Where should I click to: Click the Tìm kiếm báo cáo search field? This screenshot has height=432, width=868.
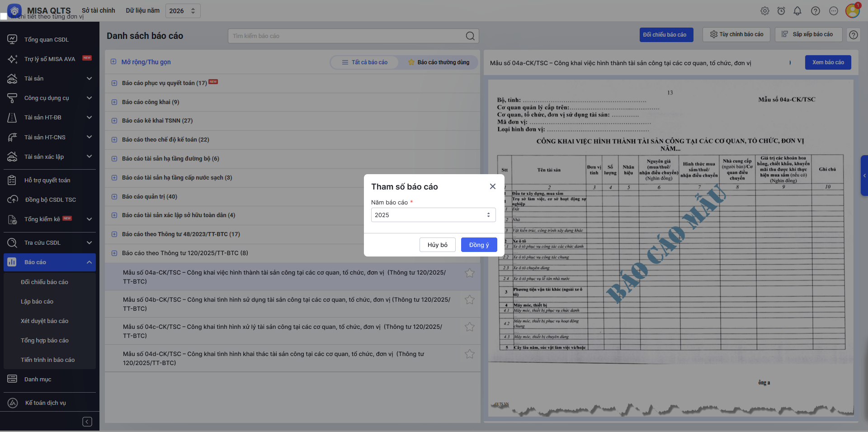[x=348, y=36]
